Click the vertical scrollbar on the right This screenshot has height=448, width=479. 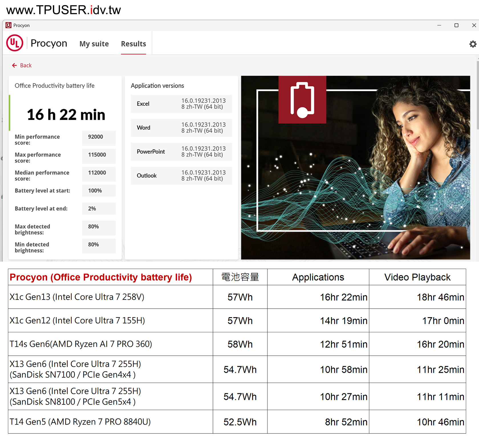click(x=478, y=94)
